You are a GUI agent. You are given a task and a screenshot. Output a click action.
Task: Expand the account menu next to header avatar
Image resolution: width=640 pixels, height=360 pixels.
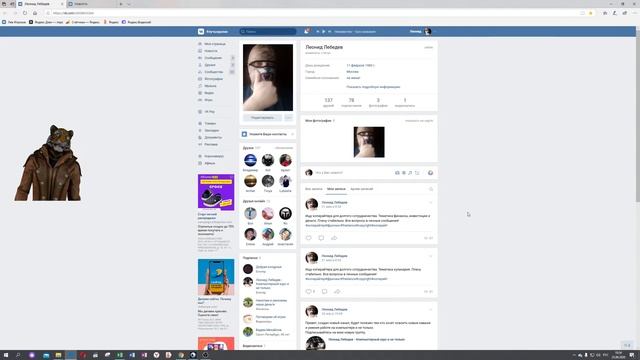click(434, 31)
